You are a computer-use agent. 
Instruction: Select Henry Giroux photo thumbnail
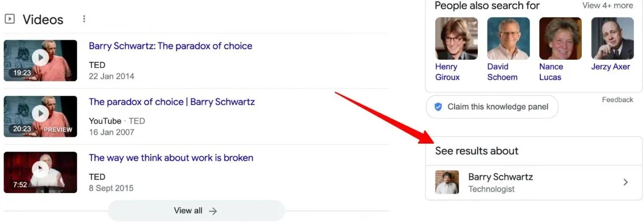[456, 38]
